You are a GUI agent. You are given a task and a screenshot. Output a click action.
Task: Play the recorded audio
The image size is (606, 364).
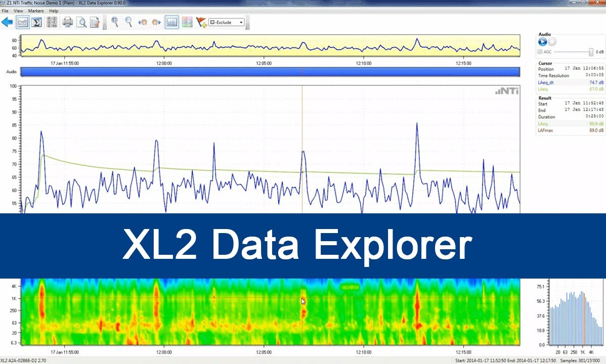[x=542, y=42]
